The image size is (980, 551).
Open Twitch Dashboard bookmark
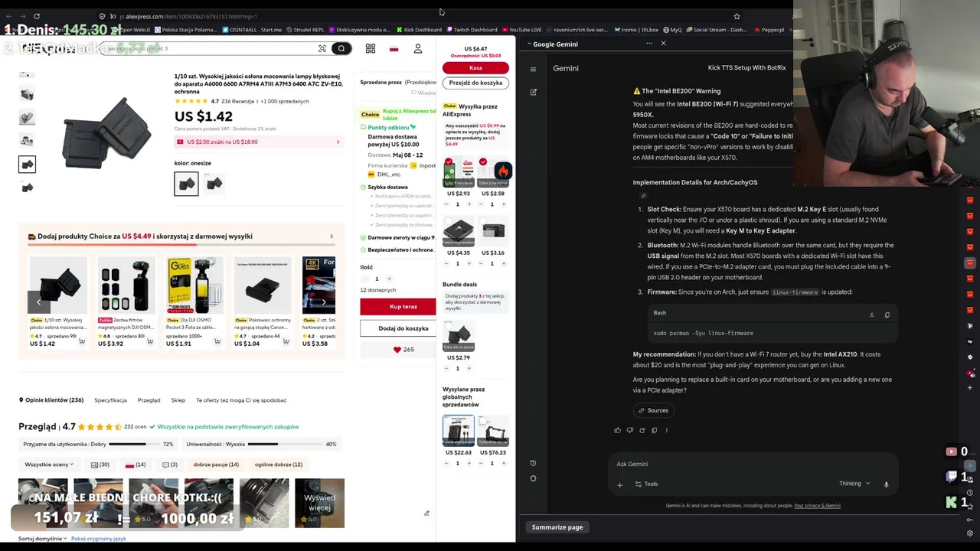tap(471, 30)
